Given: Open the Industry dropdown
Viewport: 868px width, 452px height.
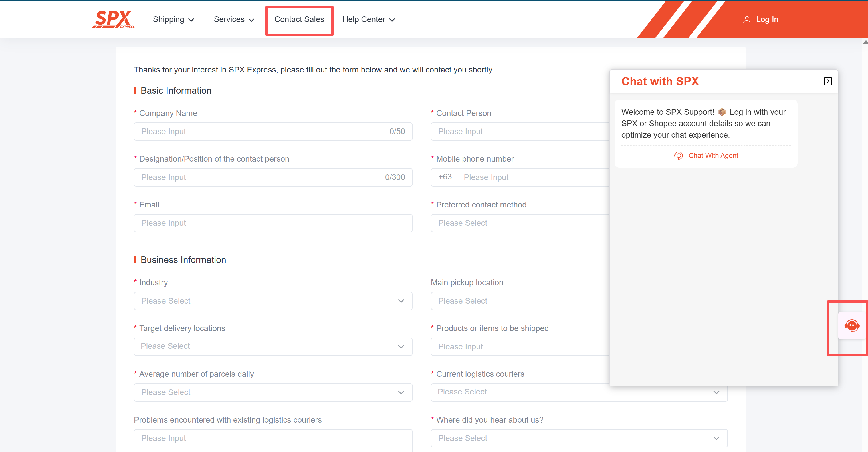Looking at the screenshot, I should tap(273, 301).
